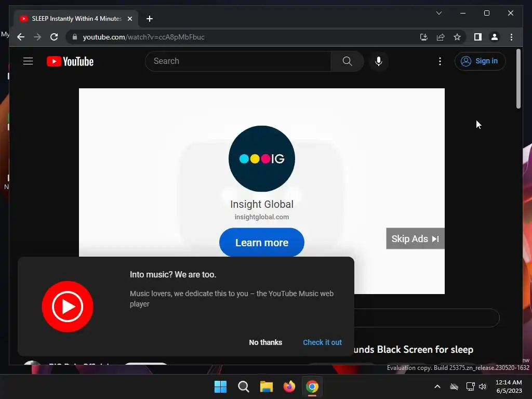Screen dimensions: 532x399
Task: Share this page icon
Action: point(441,37)
